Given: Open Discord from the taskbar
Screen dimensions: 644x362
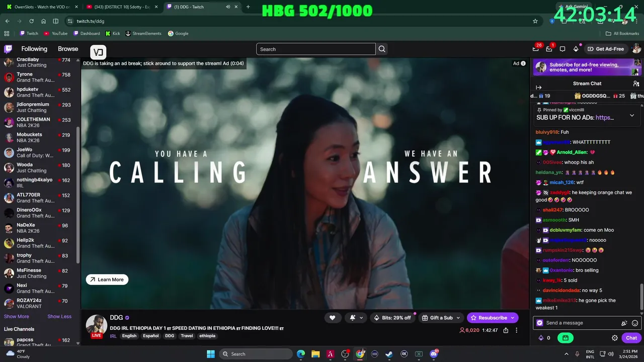Looking at the screenshot, I should tap(434, 354).
